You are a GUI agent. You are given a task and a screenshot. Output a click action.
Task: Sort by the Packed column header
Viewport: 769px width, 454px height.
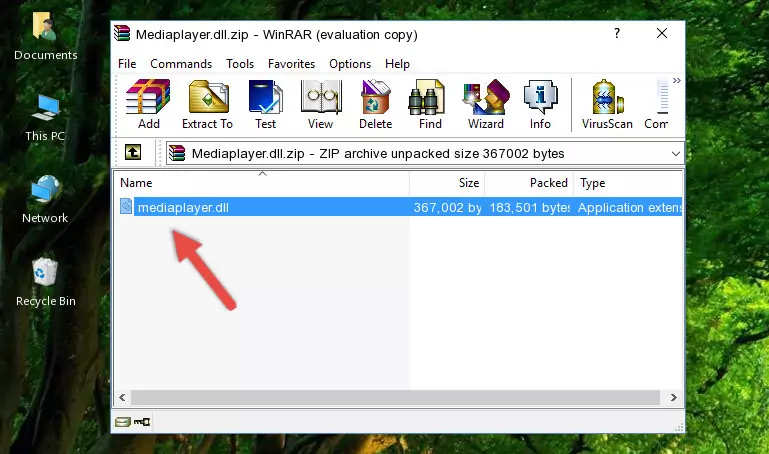[x=529, y=183]
